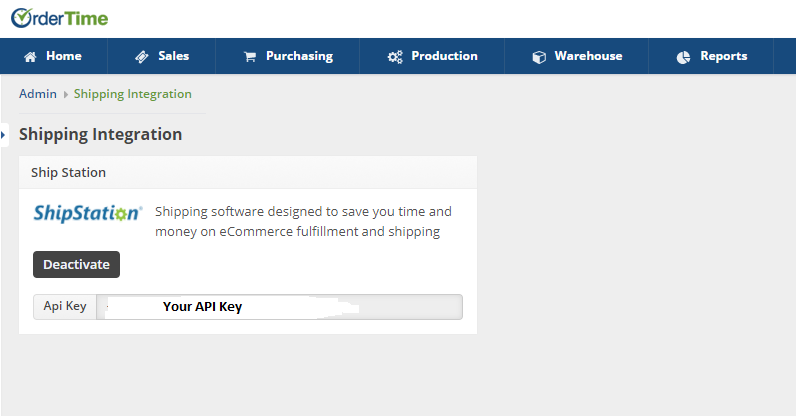The width and height of the screenshot is (796, 416).
Task: Expand the left sidebar arrow
Action: coord(4,135)
